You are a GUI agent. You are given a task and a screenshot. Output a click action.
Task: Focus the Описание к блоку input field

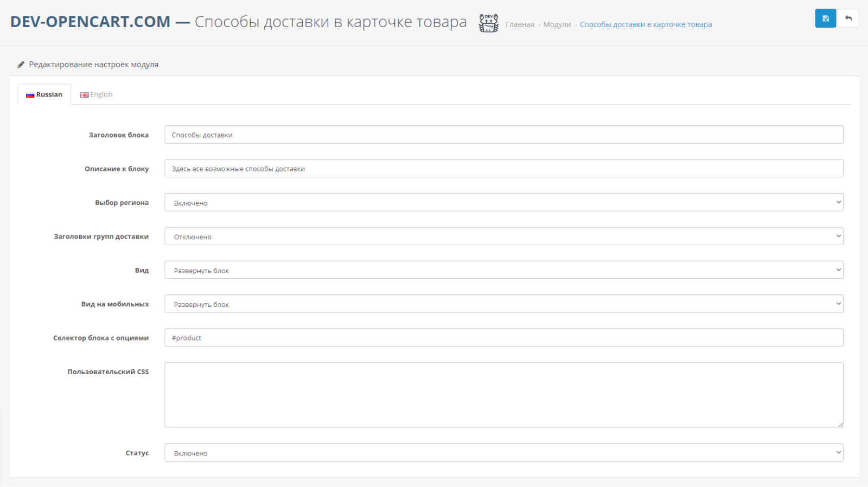click(503, 169)
